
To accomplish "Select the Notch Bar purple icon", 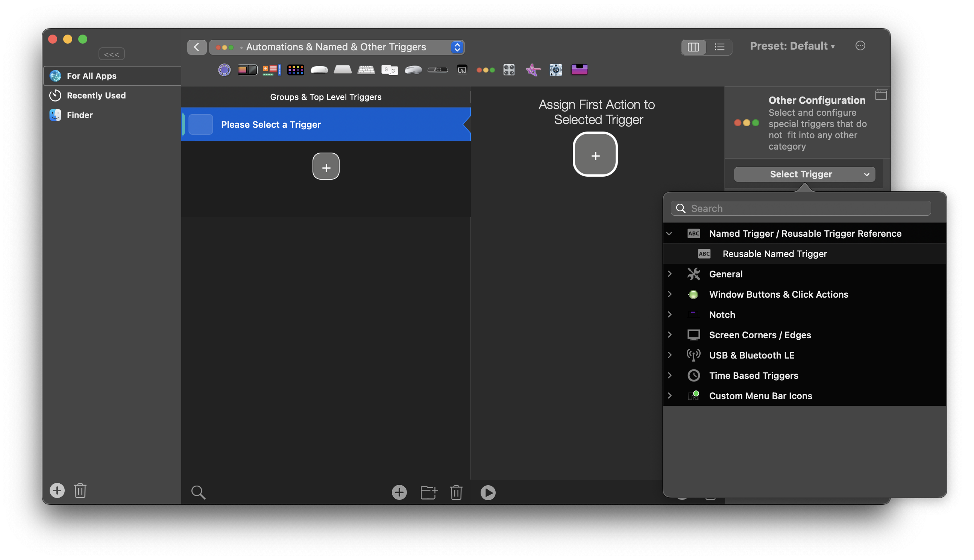I will pos(579,70).
